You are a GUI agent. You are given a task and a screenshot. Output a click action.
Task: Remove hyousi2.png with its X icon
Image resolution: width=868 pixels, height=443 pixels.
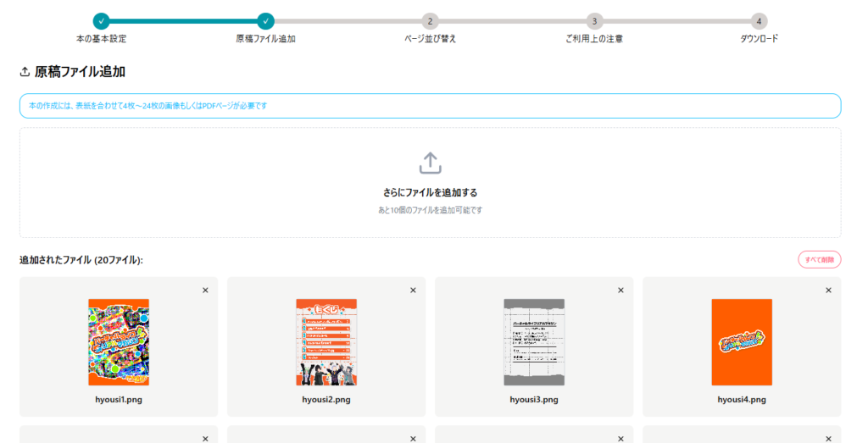(x=413, y=291)
